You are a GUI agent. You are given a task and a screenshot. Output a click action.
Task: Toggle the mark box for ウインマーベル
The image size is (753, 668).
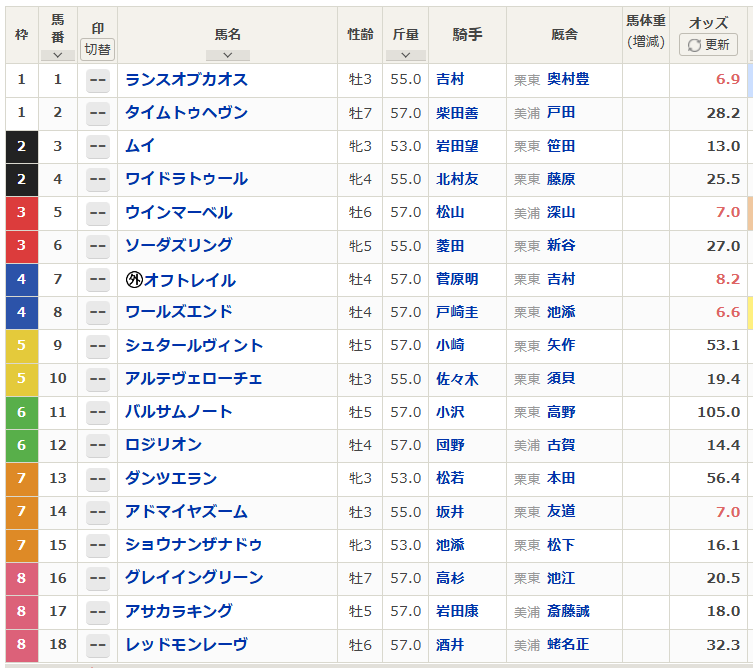tap(97, 213)
